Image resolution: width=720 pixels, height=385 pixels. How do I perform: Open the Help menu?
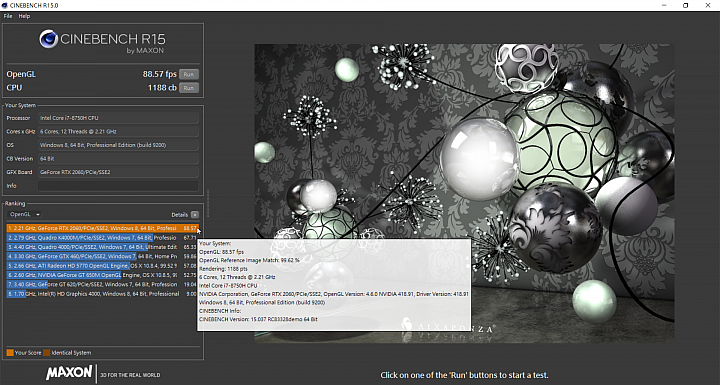point(24,16)
